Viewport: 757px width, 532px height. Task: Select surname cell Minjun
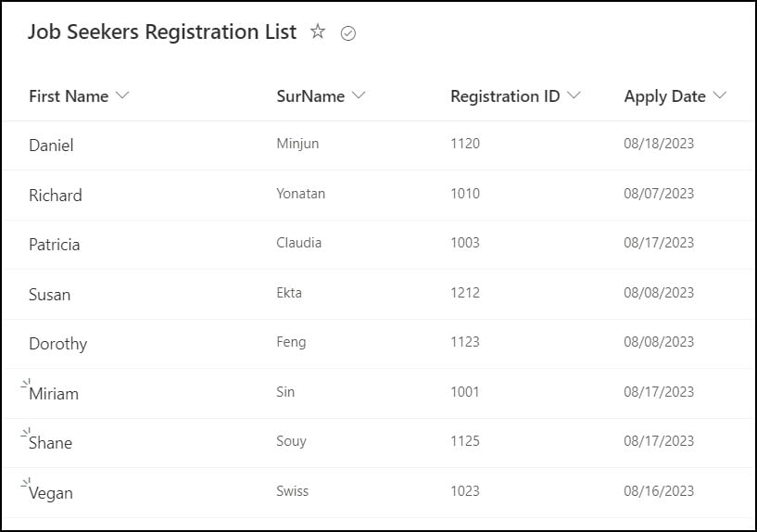[297, 144]
